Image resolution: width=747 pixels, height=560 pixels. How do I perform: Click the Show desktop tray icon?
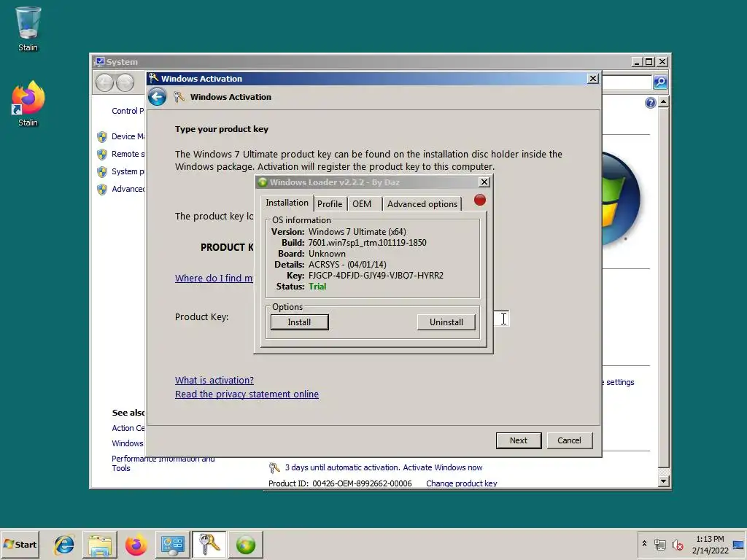click(739, 545)
